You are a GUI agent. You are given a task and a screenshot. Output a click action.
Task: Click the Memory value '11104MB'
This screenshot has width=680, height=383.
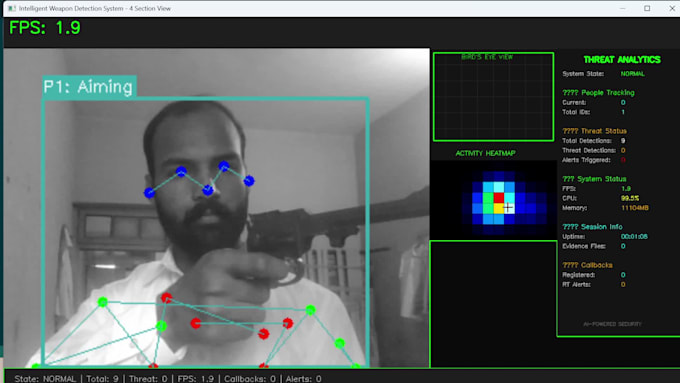pyautogui.click(x=634, y=208)
